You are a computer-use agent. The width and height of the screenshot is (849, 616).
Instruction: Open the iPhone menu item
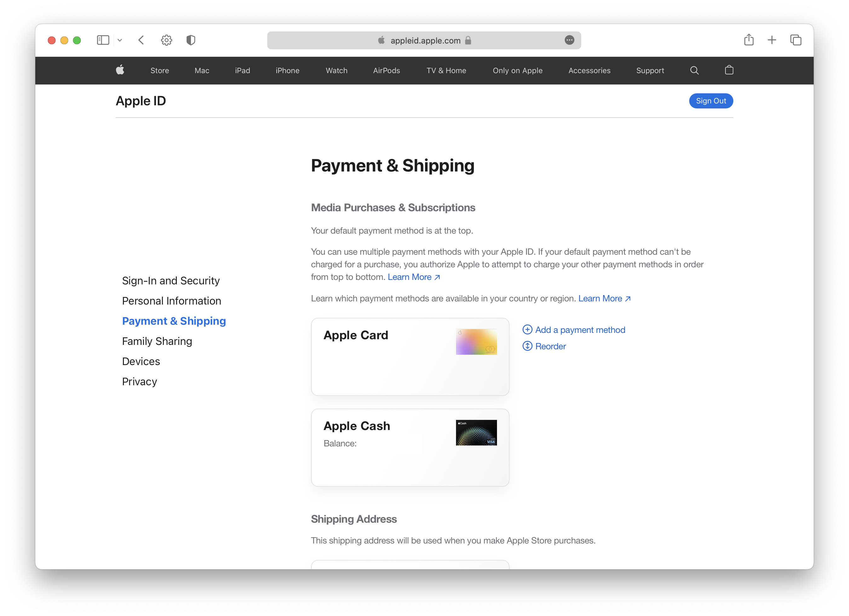(x=287, y=70)
